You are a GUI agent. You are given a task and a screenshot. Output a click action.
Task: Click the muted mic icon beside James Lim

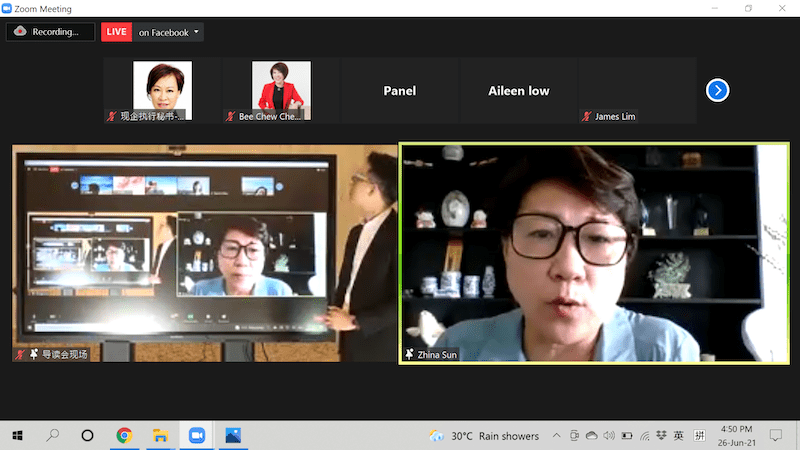coord(586,117)
